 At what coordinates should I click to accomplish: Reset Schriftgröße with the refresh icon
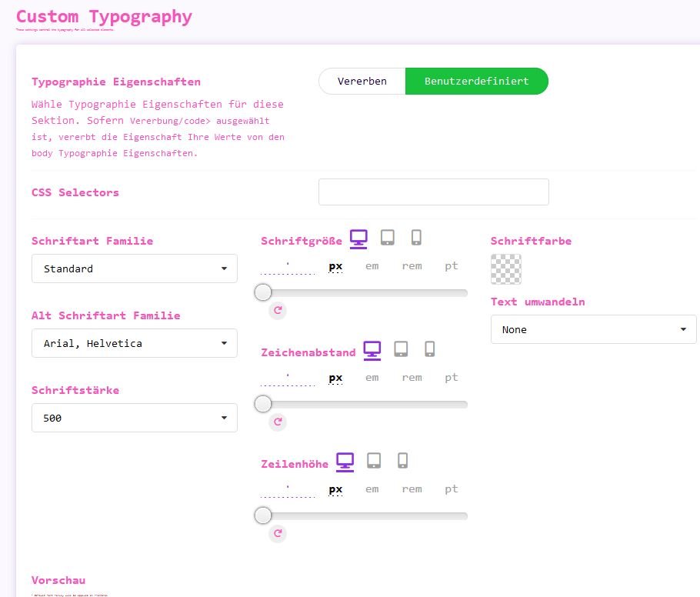[278, 311]
